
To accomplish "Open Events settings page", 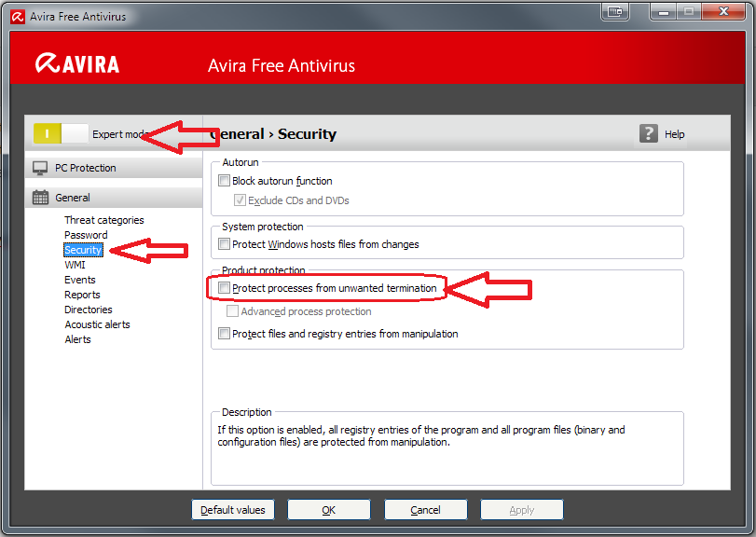I will click(80, 280).
